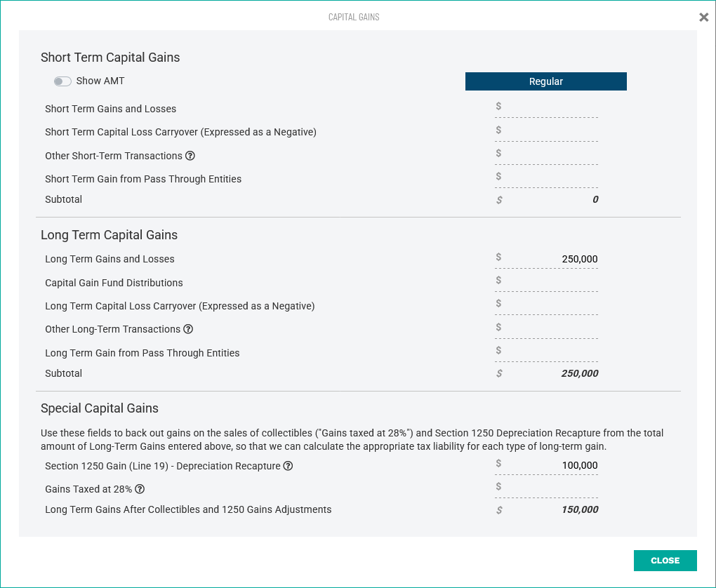Screen dimensions: 716x588
Task: Click Other Short-Term Transactions amount field
Action: (550, 154)
